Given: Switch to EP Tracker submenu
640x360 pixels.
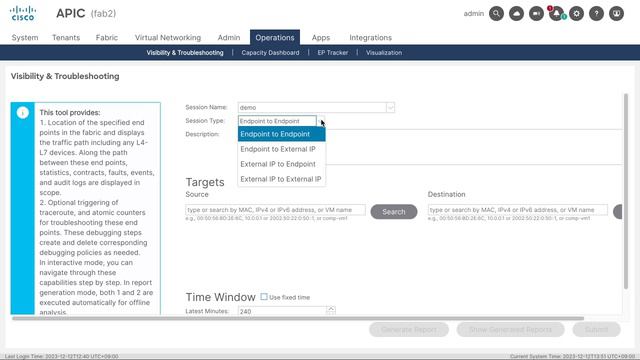Looking at the screenshot, I should click(x=333, y=53).
